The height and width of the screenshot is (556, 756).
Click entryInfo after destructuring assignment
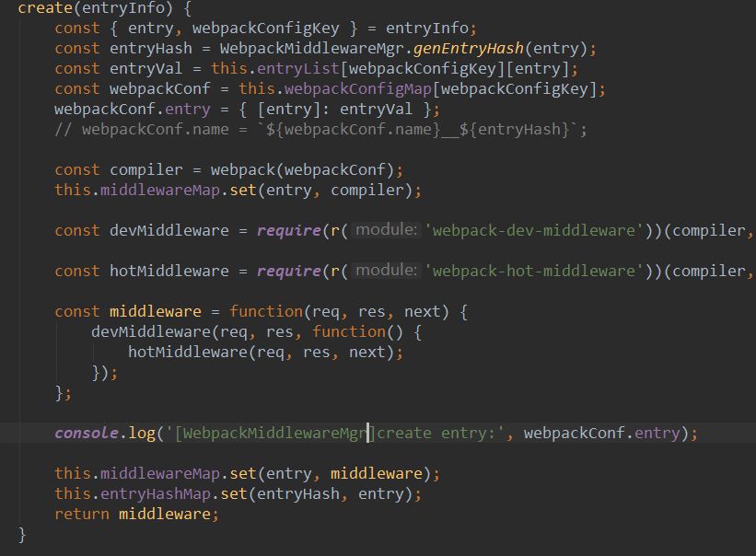pyautogui.click(x=427, y=28)
